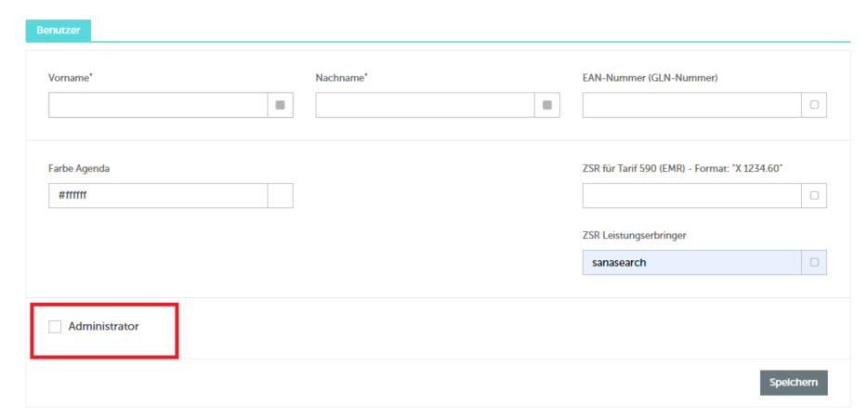Click the Administrator label text
This screenshot has width=868, height=417.
click(x=103, y=326)
